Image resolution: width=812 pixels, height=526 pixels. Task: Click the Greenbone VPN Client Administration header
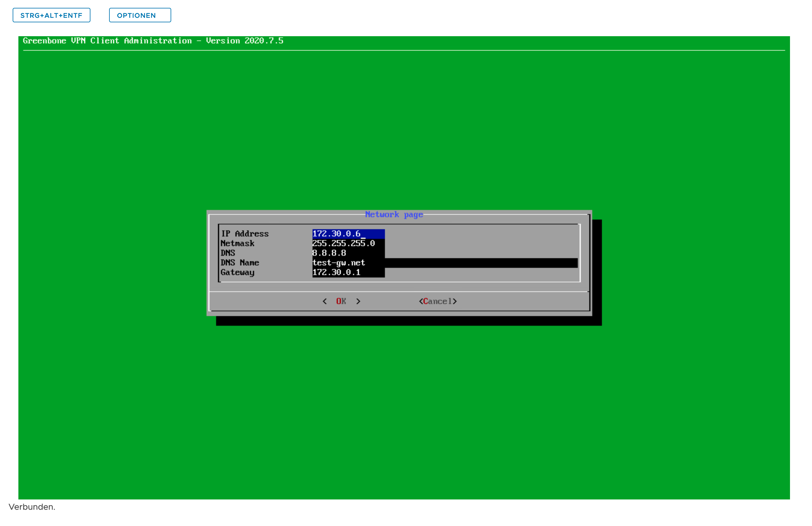click(153, 41)
